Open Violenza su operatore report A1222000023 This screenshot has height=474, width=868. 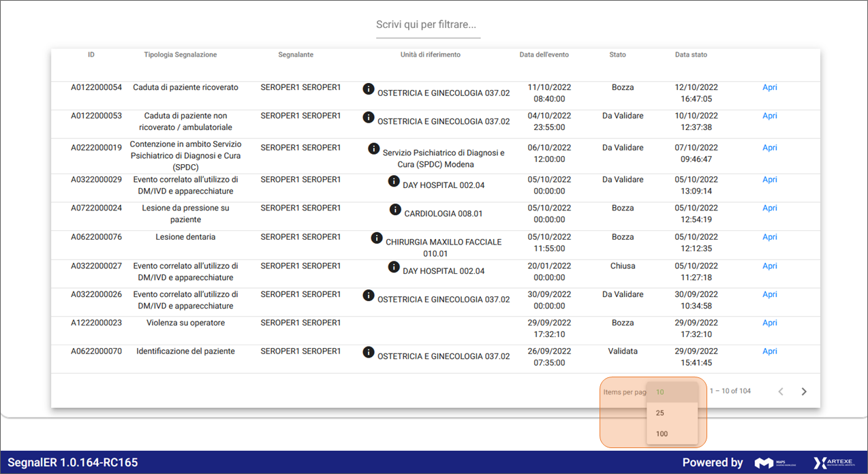tap(769, 323)
